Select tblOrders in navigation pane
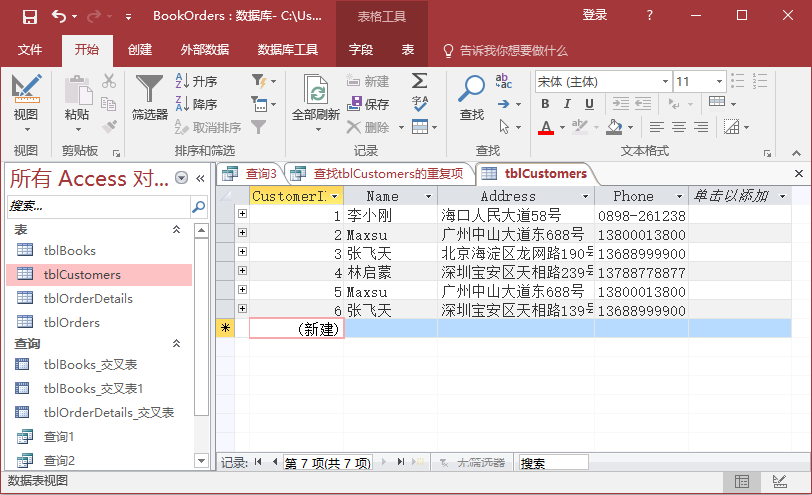This screenshot has width=812, height=495. coord(72,322)
